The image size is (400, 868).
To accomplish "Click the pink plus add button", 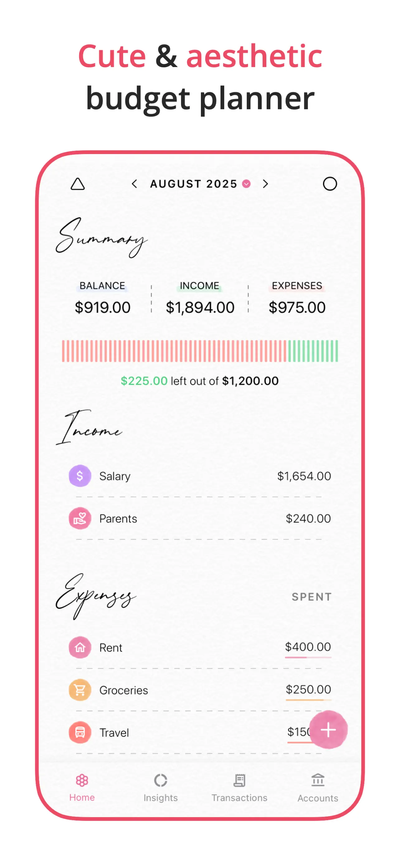I will 328,730.
